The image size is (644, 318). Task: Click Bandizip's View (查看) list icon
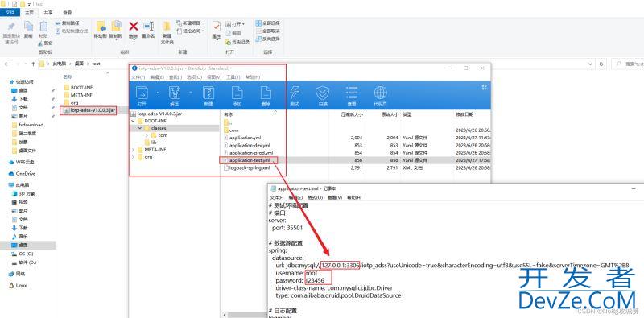(x=351, y=93)
